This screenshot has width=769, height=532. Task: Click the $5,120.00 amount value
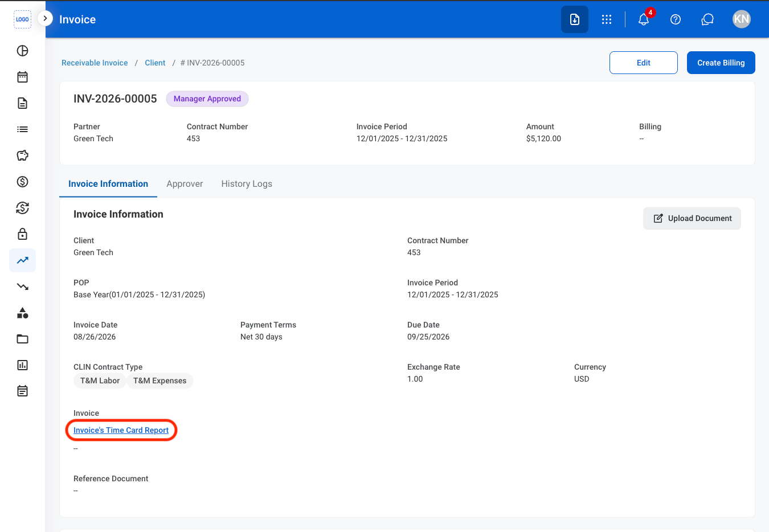543,138
